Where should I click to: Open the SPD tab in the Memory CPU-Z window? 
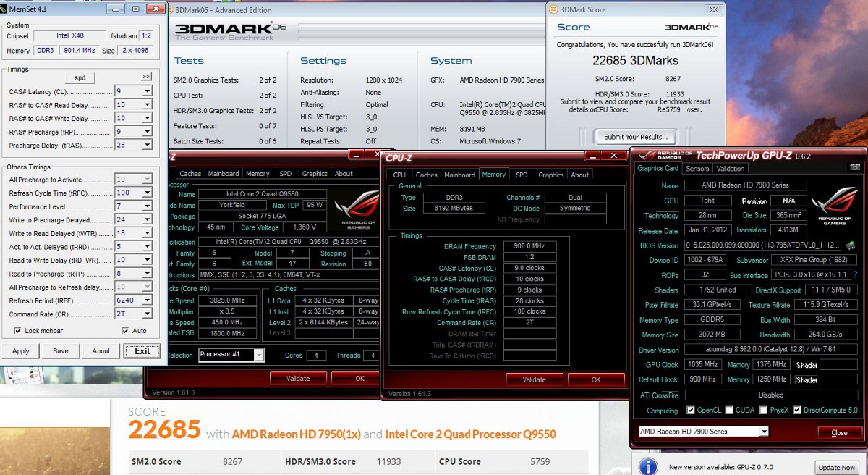coord(521,175)
